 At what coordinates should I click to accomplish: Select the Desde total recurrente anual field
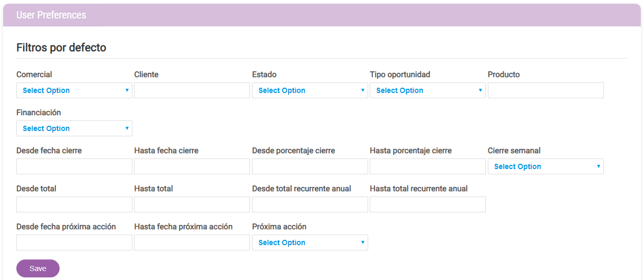point(310,204)
